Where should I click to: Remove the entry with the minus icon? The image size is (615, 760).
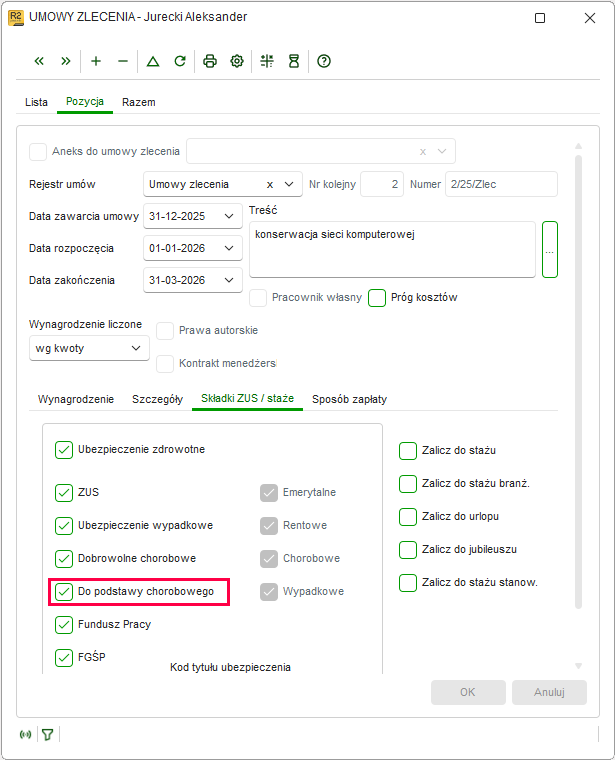tap(123, 61)
